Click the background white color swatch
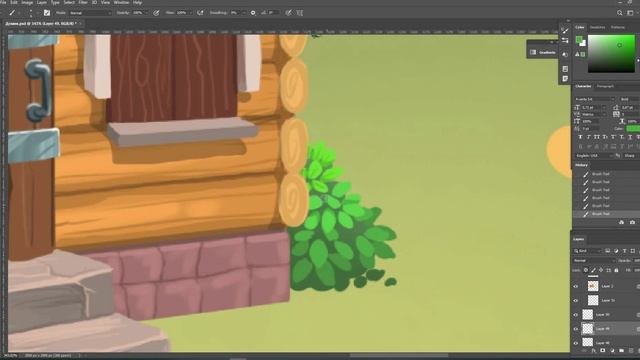640x360 pixels. [x=583, y=43]
